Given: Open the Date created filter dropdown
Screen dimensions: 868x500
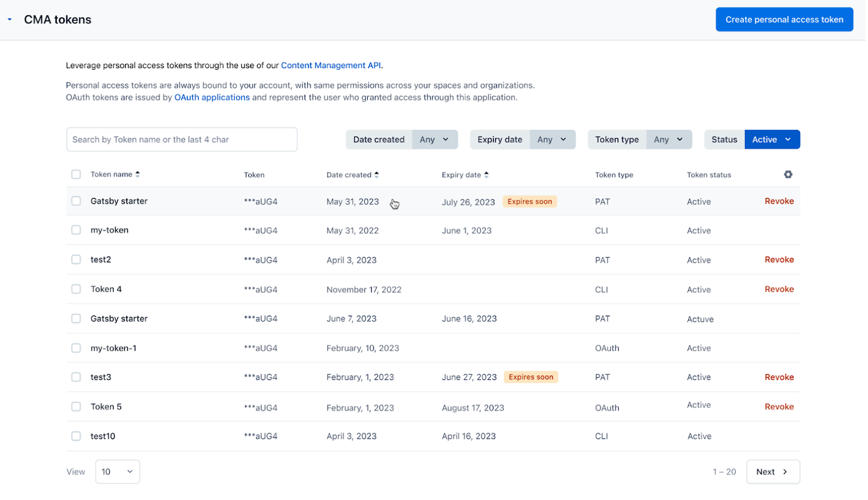Looking at the screenshot, I should (435, 140).
